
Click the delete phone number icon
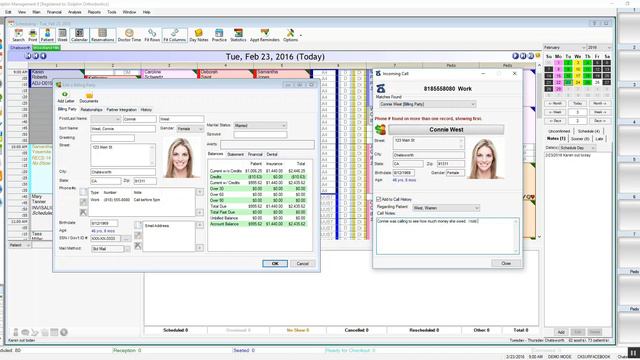[83, 212]
